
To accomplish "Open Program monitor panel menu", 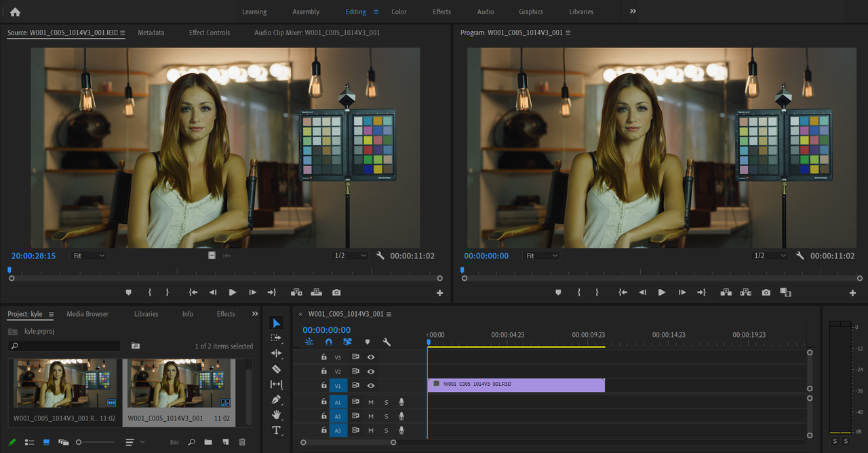I will coord(568,33).
